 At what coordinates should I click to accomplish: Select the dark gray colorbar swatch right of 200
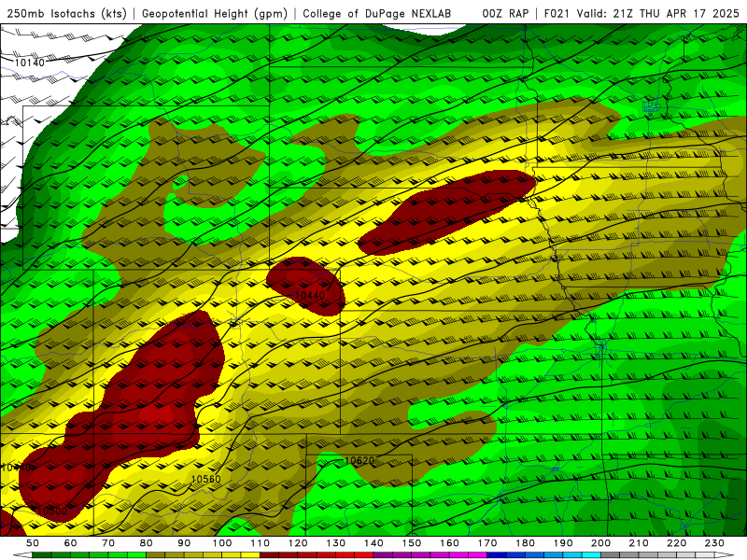(x=611, y=554)
